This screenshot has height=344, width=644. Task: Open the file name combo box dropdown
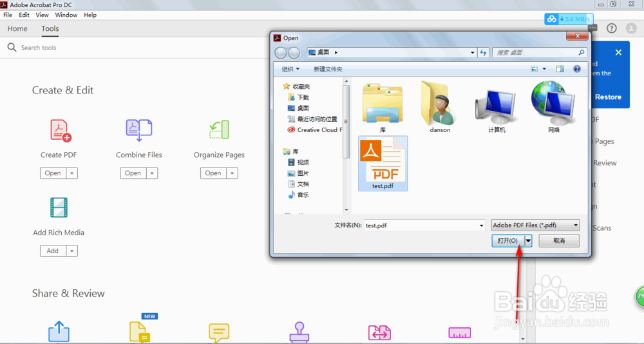[481, 225]
